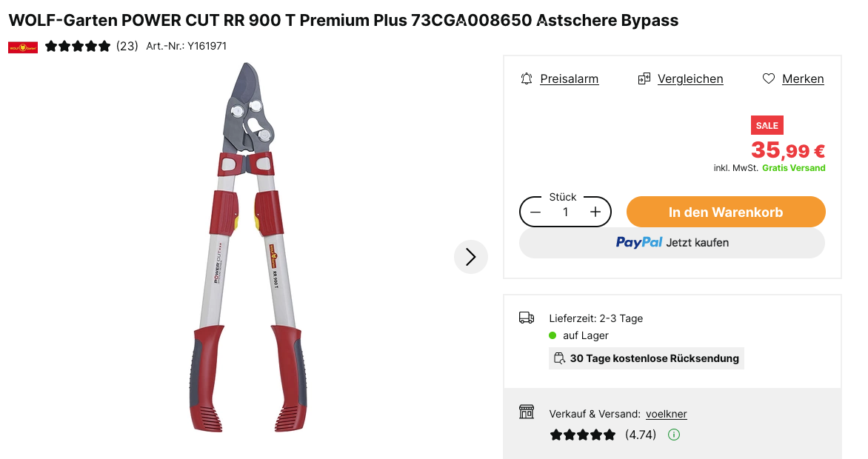Click the Preisalarm bell icon
The height and width of the screenshot is (459, 868).
tap(527, 78)
